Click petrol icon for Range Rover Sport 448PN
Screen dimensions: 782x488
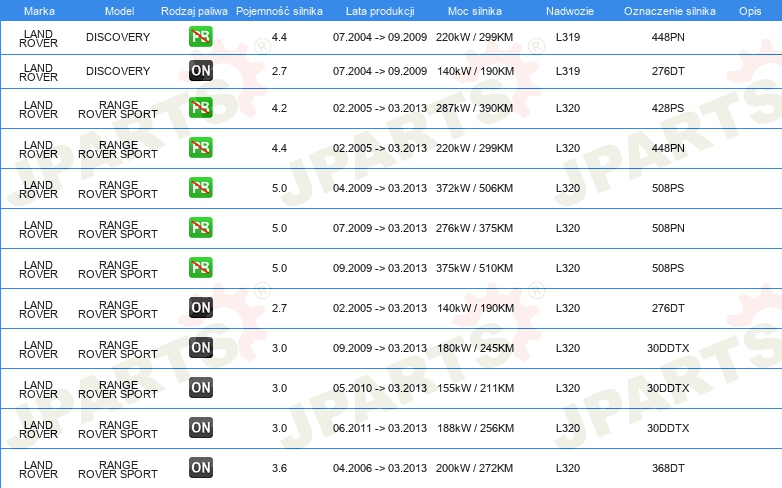click(x=200, y=148)
